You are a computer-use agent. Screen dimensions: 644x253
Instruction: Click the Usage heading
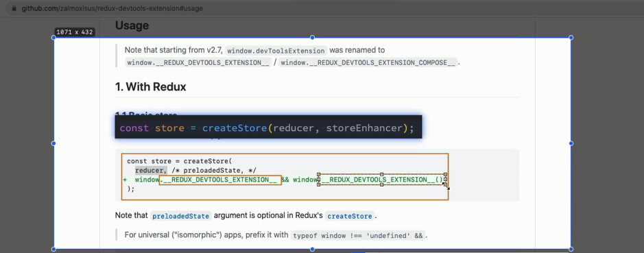click(x=132, y=25)
